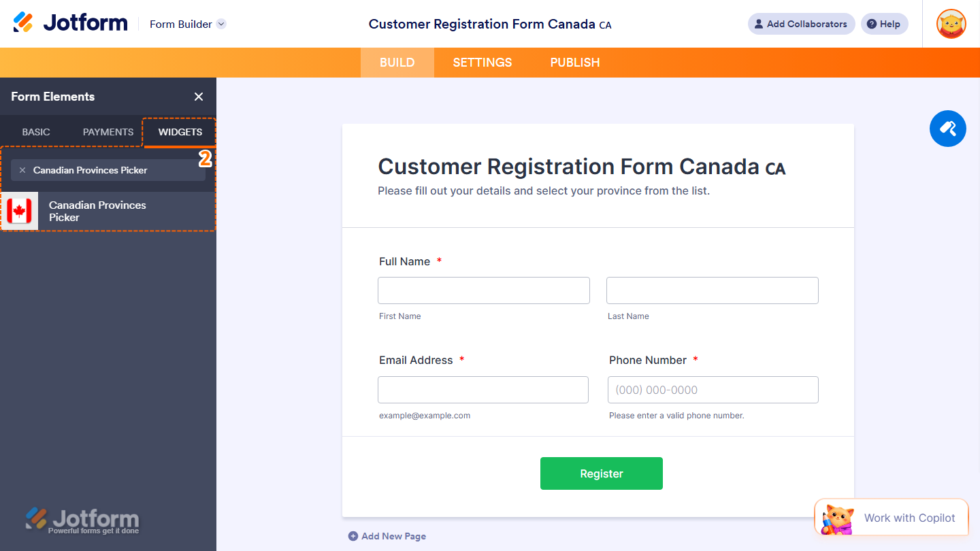The width and height of the screenshot is (980, 551).
Task: Open the PAYMENTS elements tab
Action: pyautogui.click(x=107, y=132)
